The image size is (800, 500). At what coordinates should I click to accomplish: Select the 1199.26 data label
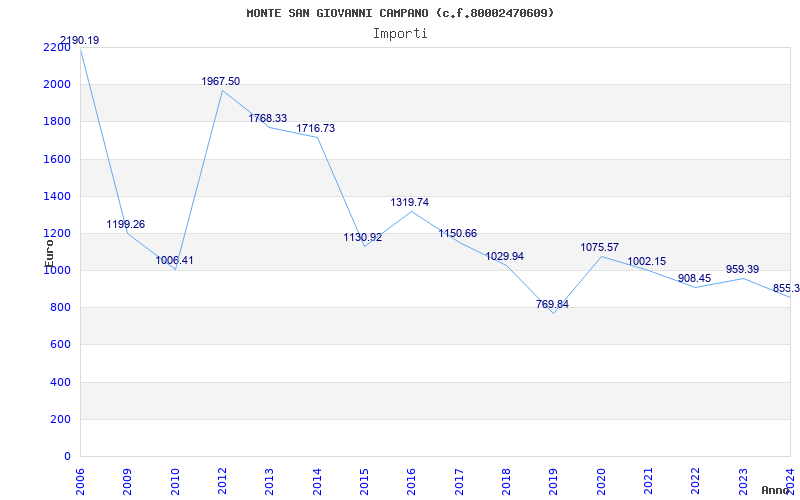pyautogui.click(x=126, y=224)
